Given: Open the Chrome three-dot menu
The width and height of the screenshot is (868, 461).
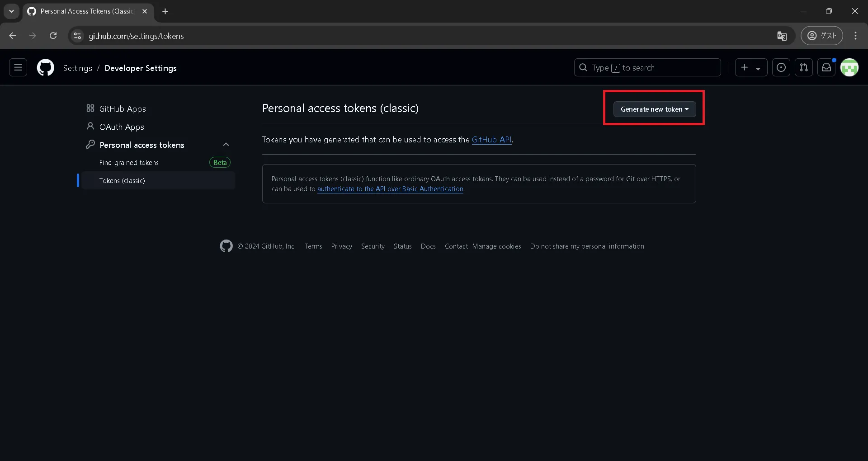Looking at the screenshot, I should pyautogui.click(x=855, y=36).
